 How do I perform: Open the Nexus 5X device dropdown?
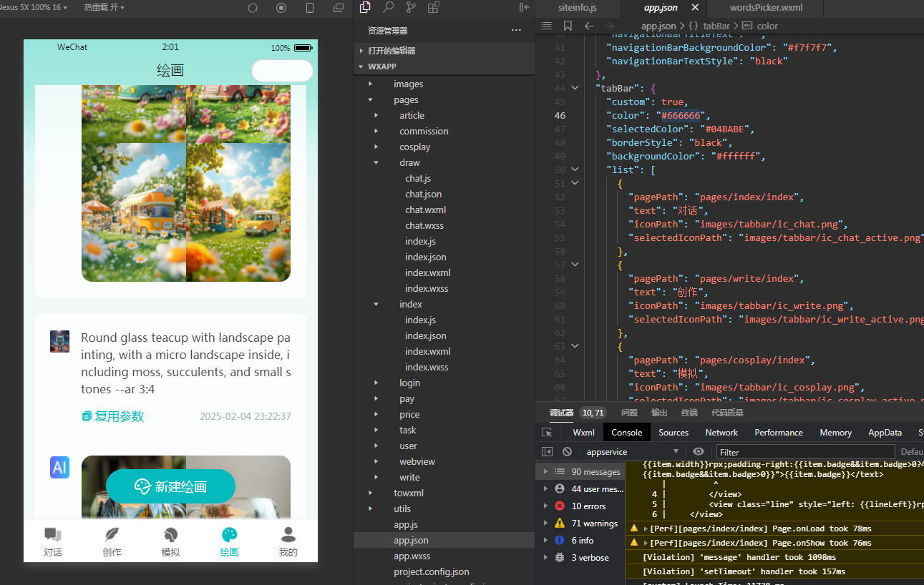point(34,7)
